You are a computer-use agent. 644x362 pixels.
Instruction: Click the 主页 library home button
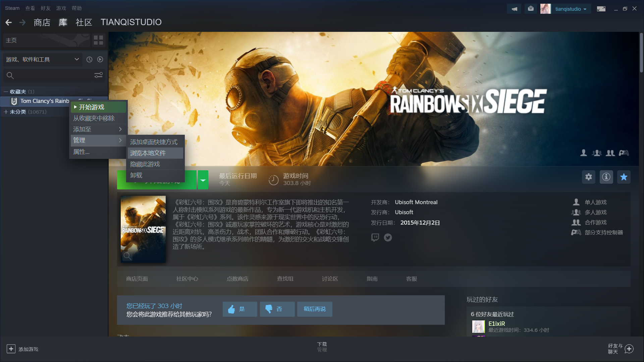coord(46,40)
